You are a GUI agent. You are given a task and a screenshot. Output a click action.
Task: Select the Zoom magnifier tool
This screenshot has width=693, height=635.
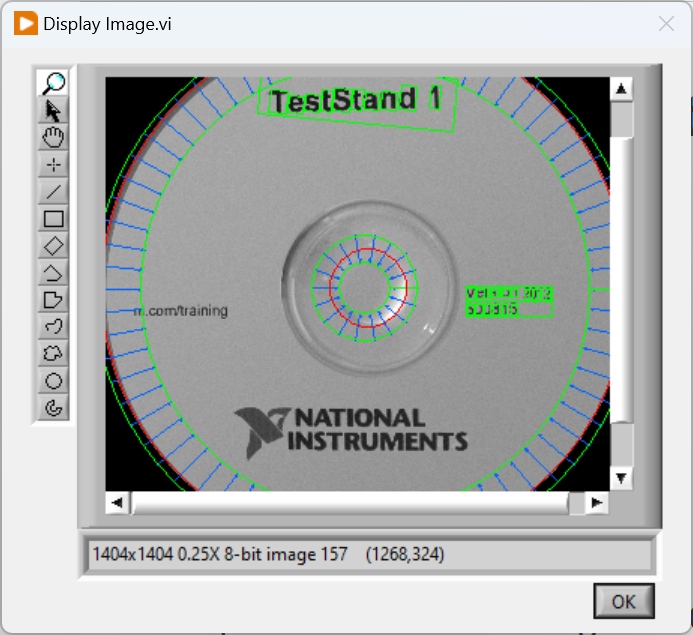tap(53, 83)
